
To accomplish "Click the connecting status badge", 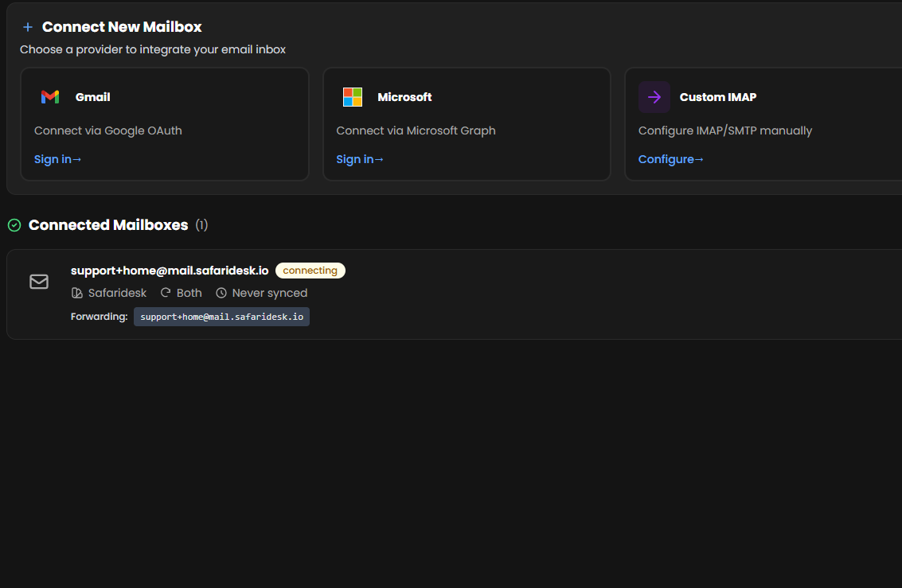I will click(x=310, y=271).
